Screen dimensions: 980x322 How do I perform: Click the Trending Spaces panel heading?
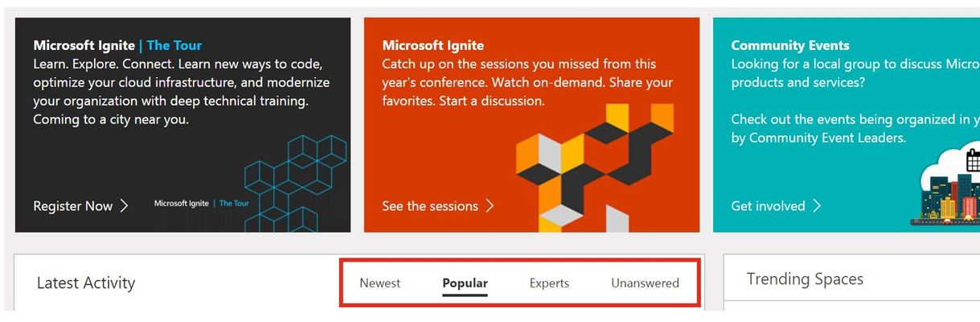tap(805, 279)
